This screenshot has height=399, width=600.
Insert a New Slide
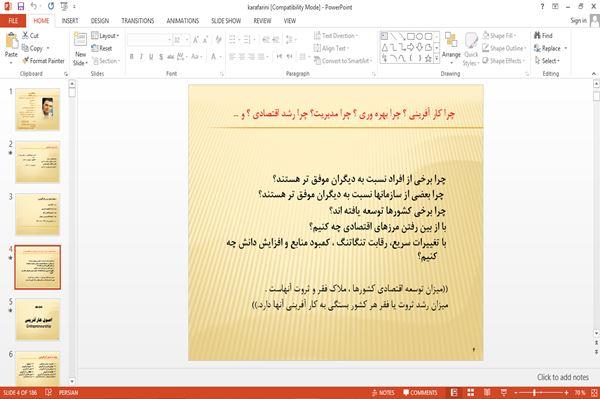point(80,49)
